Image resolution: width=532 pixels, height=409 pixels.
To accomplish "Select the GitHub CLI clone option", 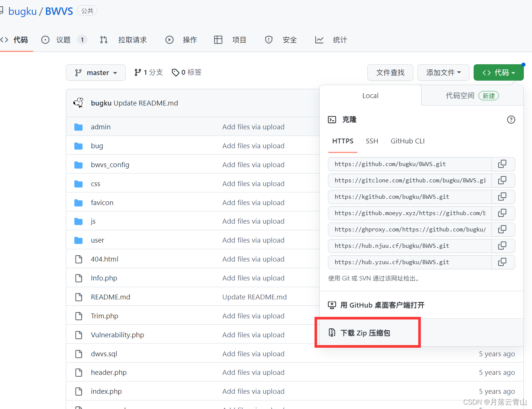I will 407,141.
